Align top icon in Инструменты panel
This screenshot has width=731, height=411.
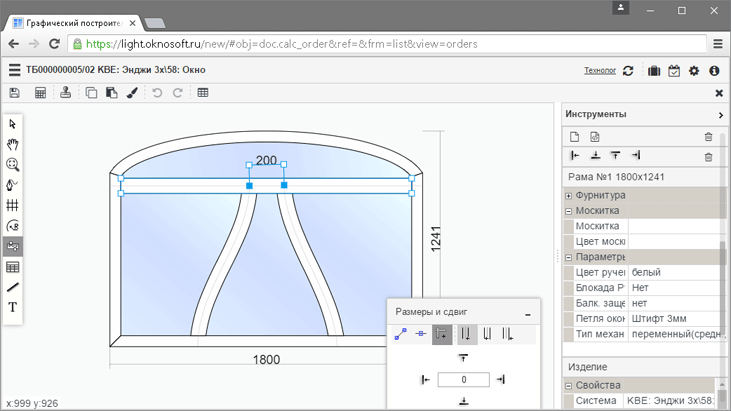[x=615, y=156]
